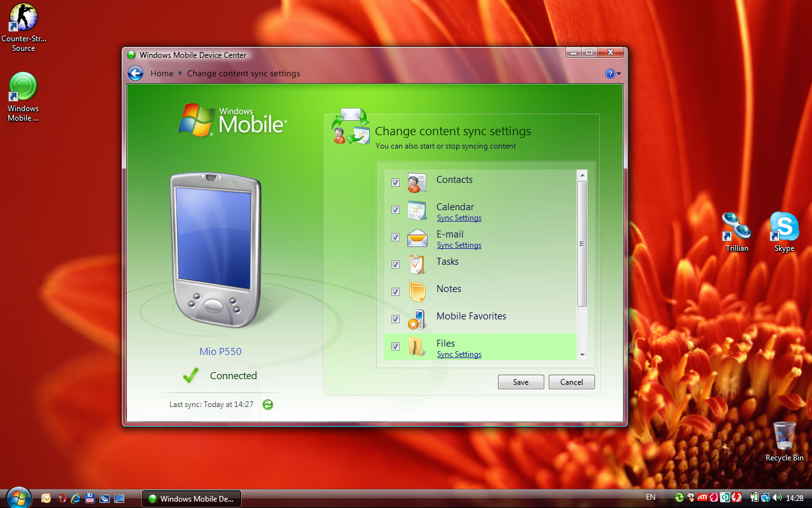Click 'Last sync: Today at 14:27' text

point(211,404)
